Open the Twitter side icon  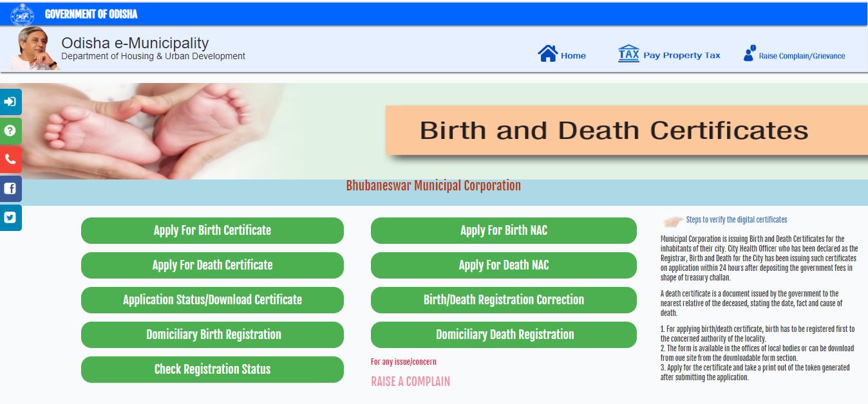tap(10, 217)
